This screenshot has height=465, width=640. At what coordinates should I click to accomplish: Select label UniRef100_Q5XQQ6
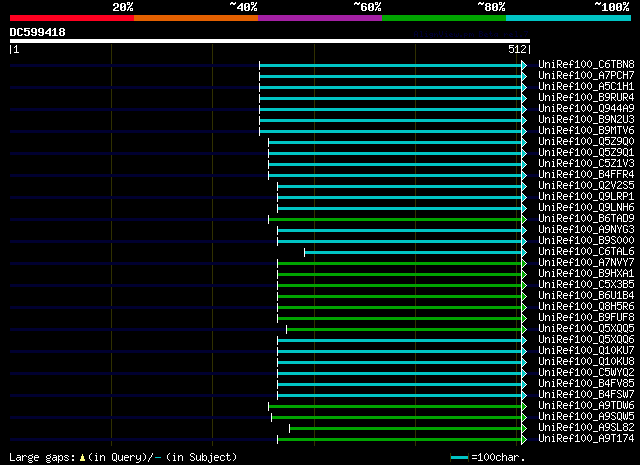tap(586, 340)
